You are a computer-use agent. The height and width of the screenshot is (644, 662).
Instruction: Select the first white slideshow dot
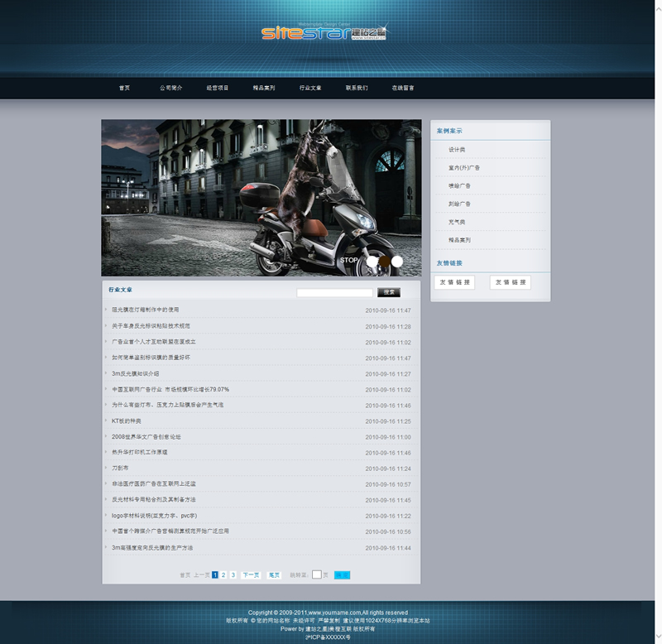tap(372, 262)
